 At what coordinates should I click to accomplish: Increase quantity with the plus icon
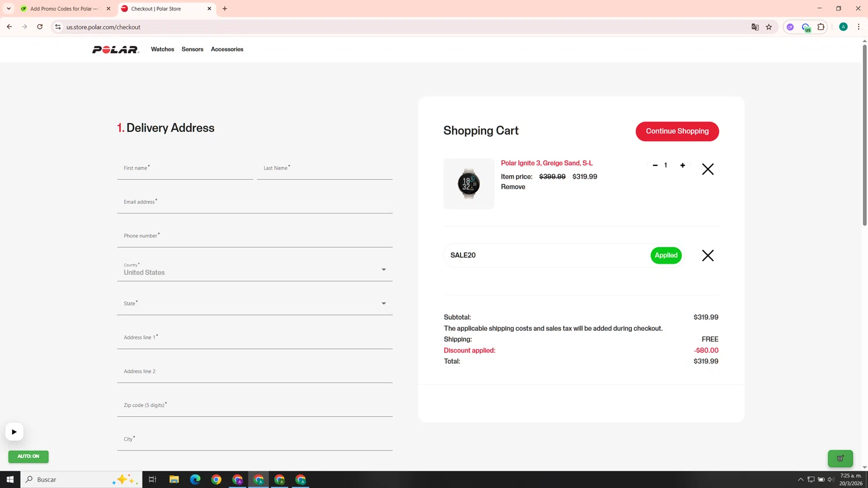click(x=683, y=165)
